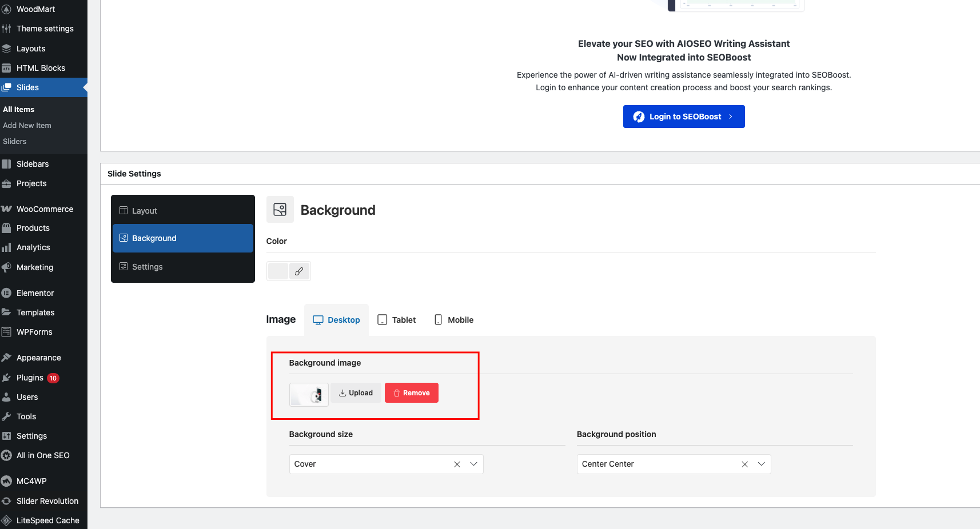Open the All in One SEO menu item

[43, 455]
